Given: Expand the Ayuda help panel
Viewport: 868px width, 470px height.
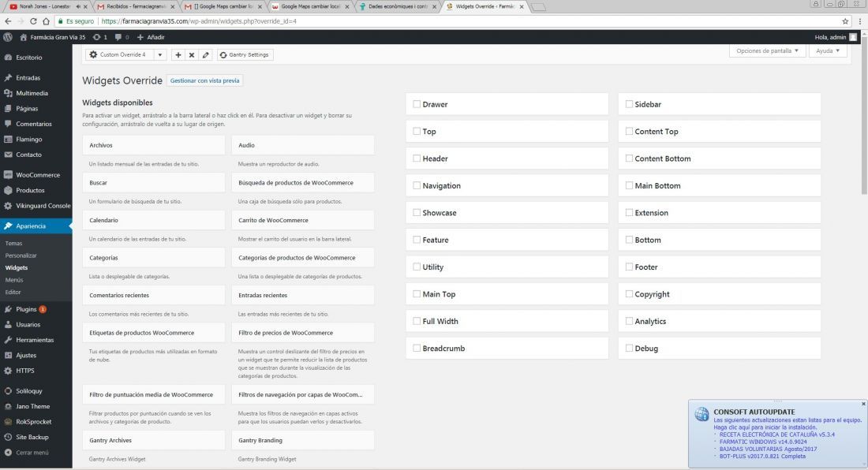Looking at the screenshot, I should (828, 51).
